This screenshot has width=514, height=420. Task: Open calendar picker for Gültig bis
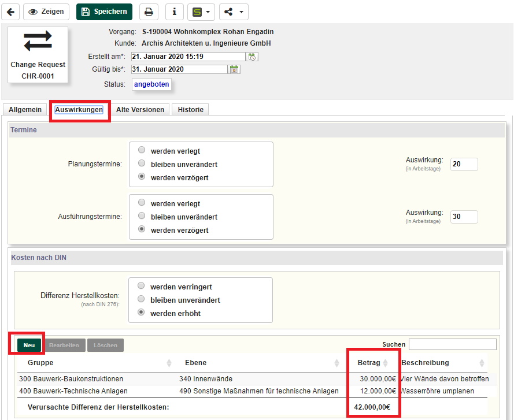coord(234,69)
